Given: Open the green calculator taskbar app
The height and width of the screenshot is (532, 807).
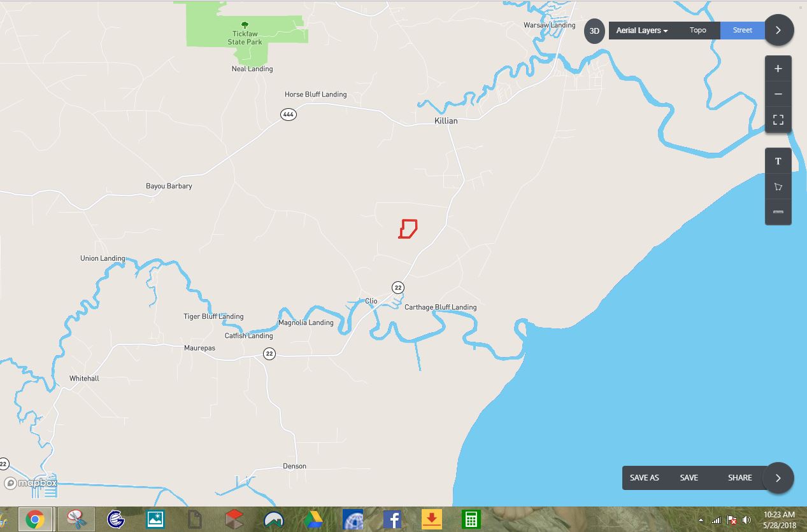Looking at the screenshot, I should click(471, 519).
